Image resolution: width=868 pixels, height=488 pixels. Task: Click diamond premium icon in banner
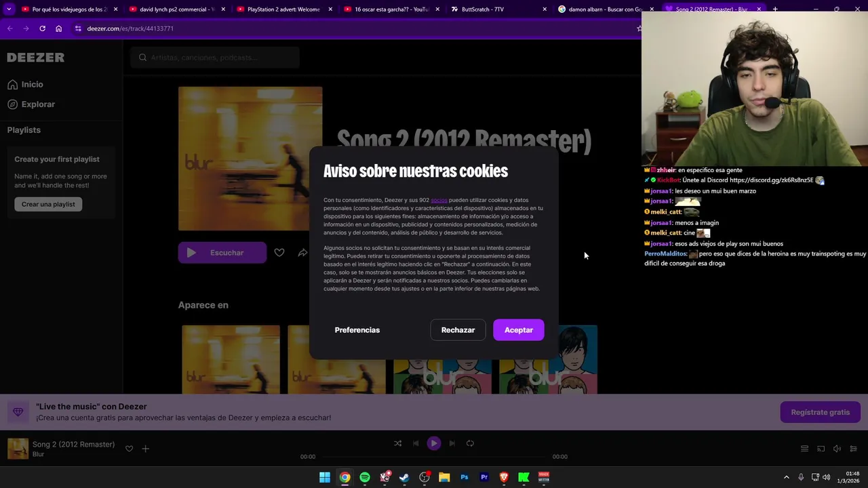18,412
